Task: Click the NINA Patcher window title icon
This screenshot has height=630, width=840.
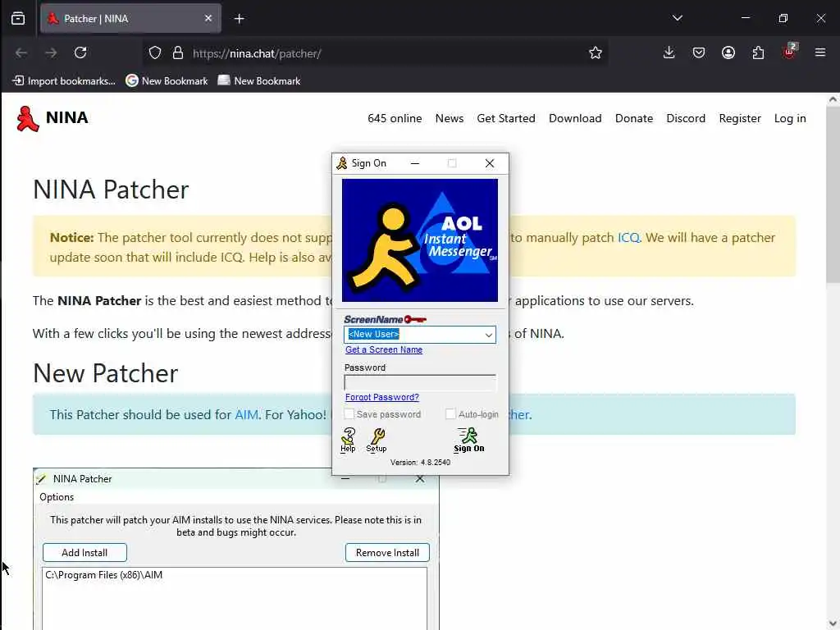Action: point(41,478)
